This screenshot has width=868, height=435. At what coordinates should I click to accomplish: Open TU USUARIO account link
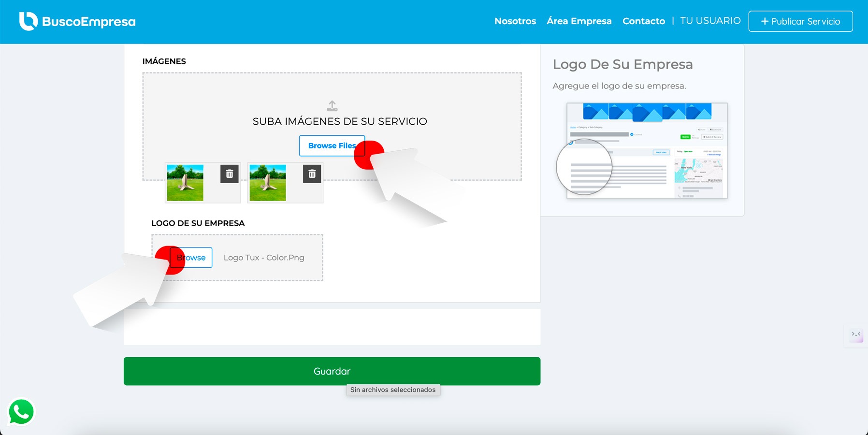coord(710,21)
